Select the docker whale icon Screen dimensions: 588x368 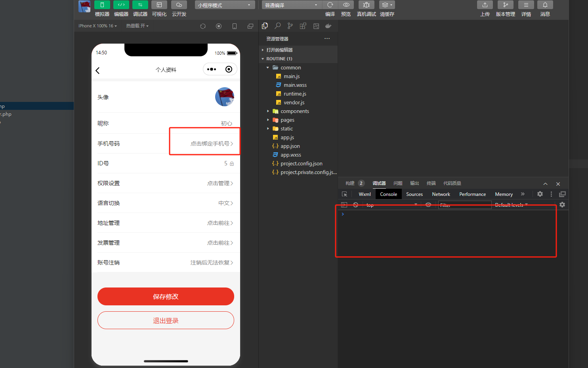(x=328, y=26)
